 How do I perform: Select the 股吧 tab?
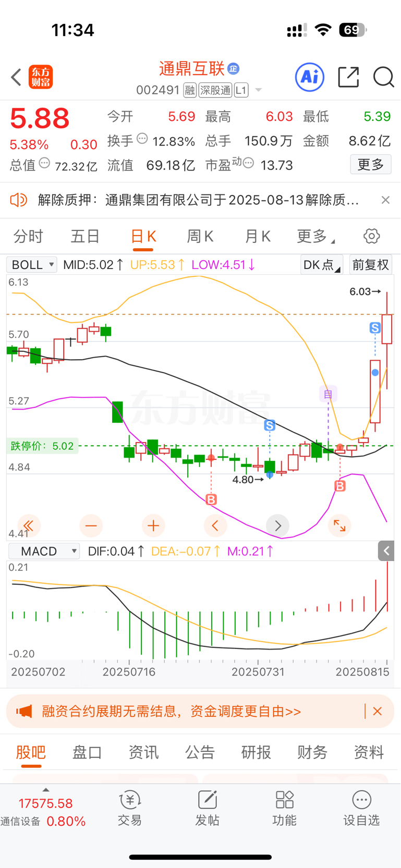click(31, 752)
